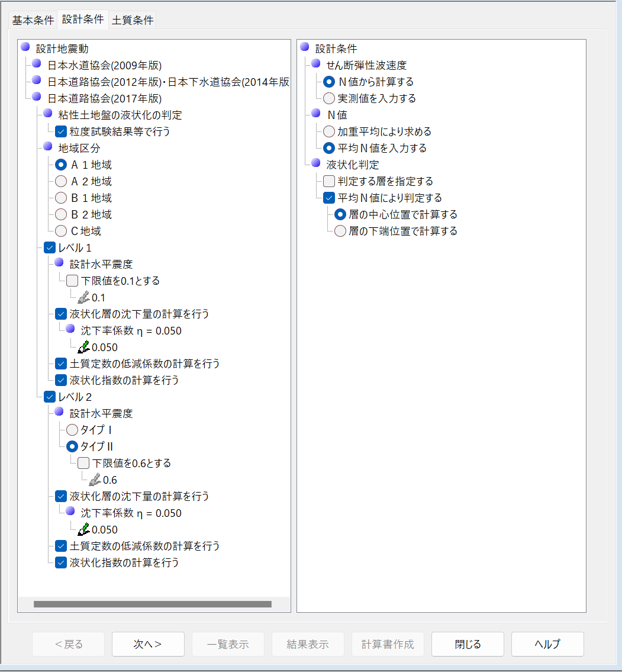Screen dimensions: 622x672
Task: Select the 地域区分 tree node
Action: click(79, 148)
